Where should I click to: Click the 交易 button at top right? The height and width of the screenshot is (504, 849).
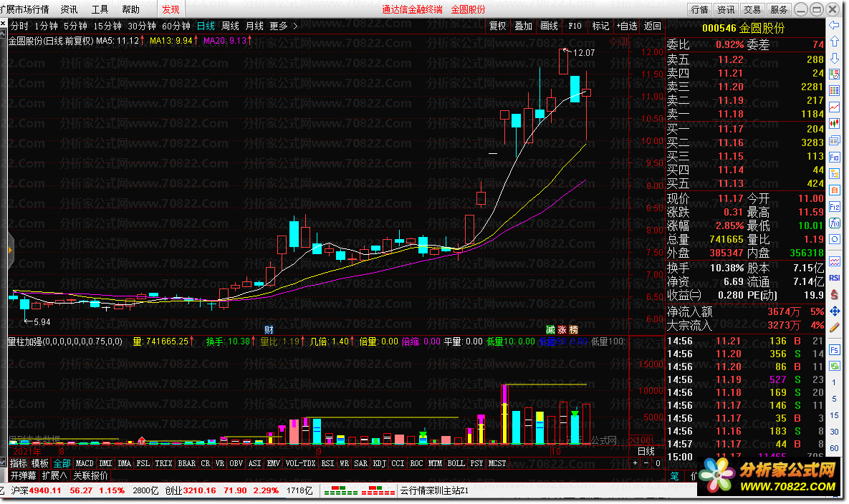[752, 10]
